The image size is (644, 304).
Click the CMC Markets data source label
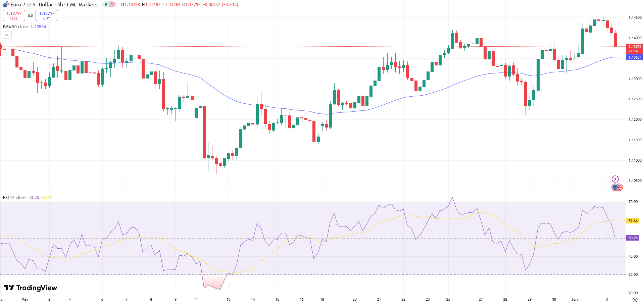83,4
